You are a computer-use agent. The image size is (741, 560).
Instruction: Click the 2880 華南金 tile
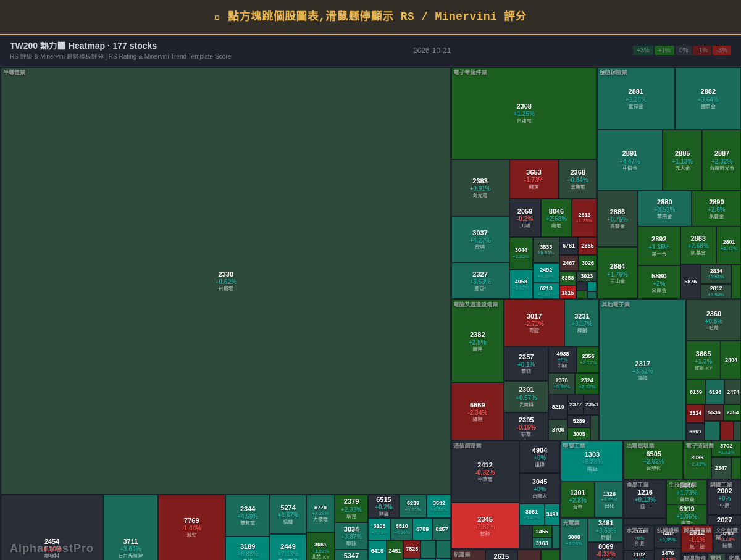click(664, 209)
